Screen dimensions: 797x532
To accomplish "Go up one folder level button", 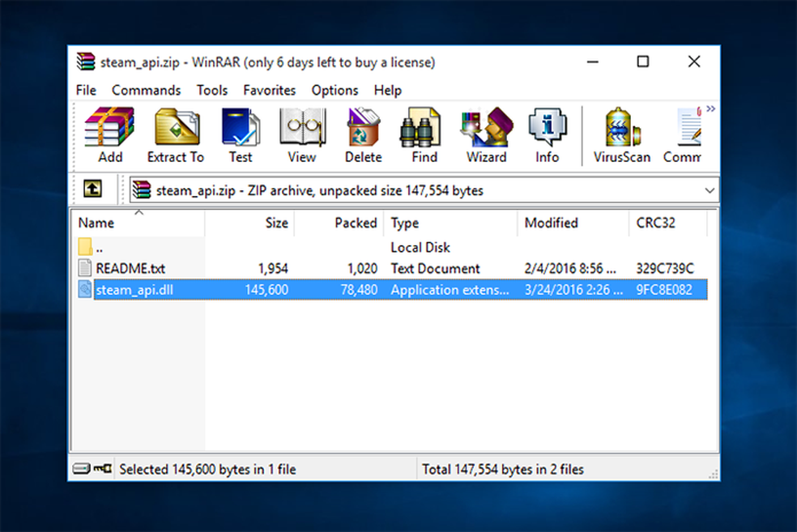I will (x=93, y=190).
